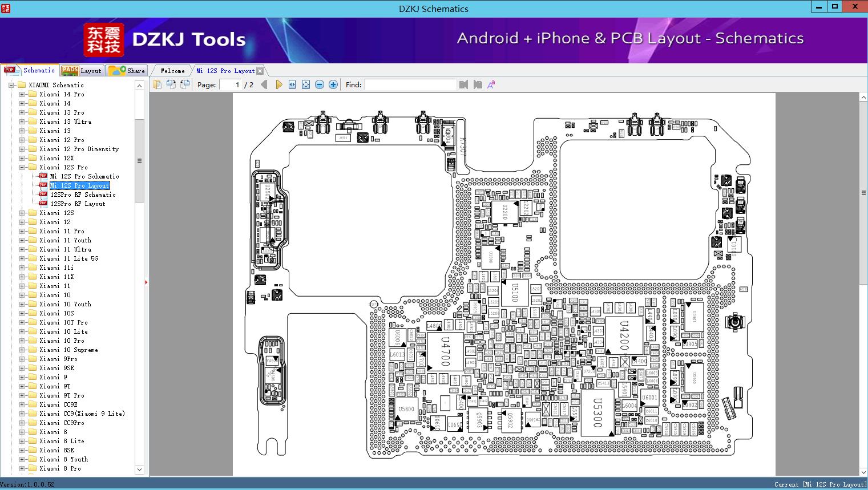Click the tree panel scrollbar thumb
Screen dimensions: 868x490
pyautogui.click(x=139, y=161)
